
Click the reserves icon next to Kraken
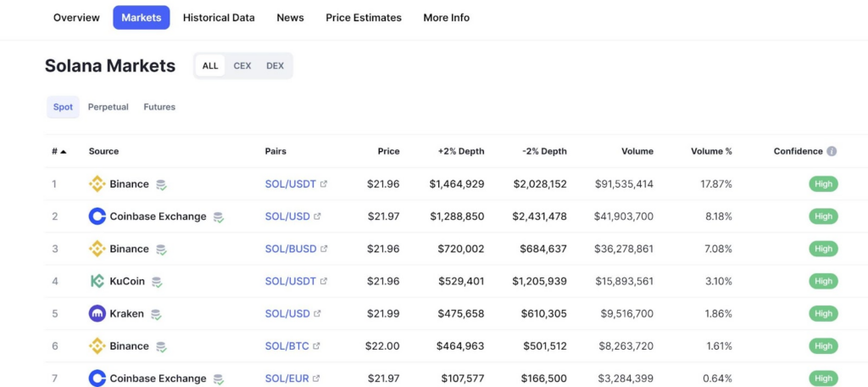click(156, 314)
